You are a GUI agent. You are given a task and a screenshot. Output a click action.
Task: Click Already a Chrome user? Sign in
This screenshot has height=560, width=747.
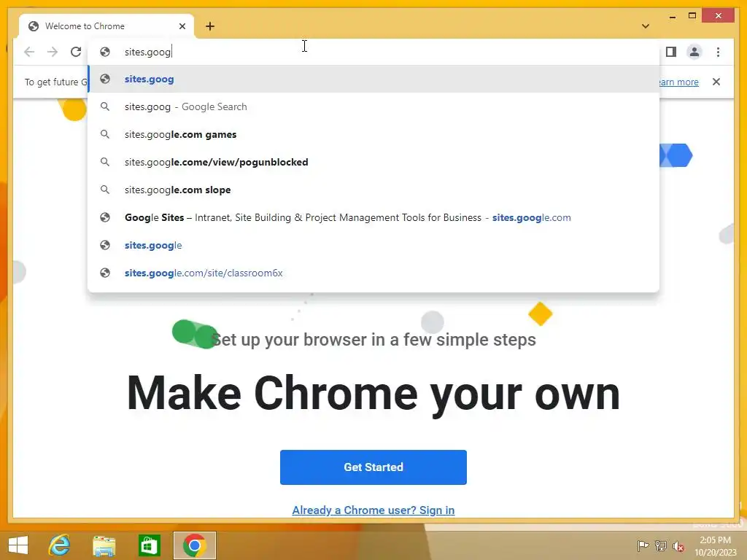[373, 510]
